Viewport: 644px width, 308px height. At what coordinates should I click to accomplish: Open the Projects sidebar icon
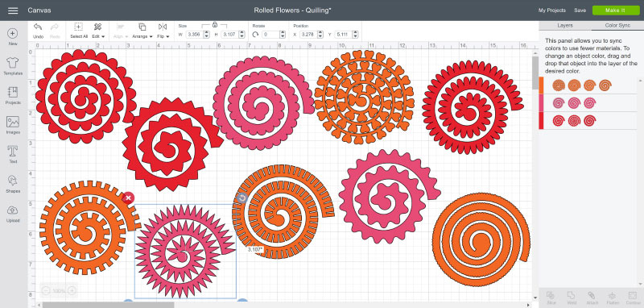pos(13,92)
